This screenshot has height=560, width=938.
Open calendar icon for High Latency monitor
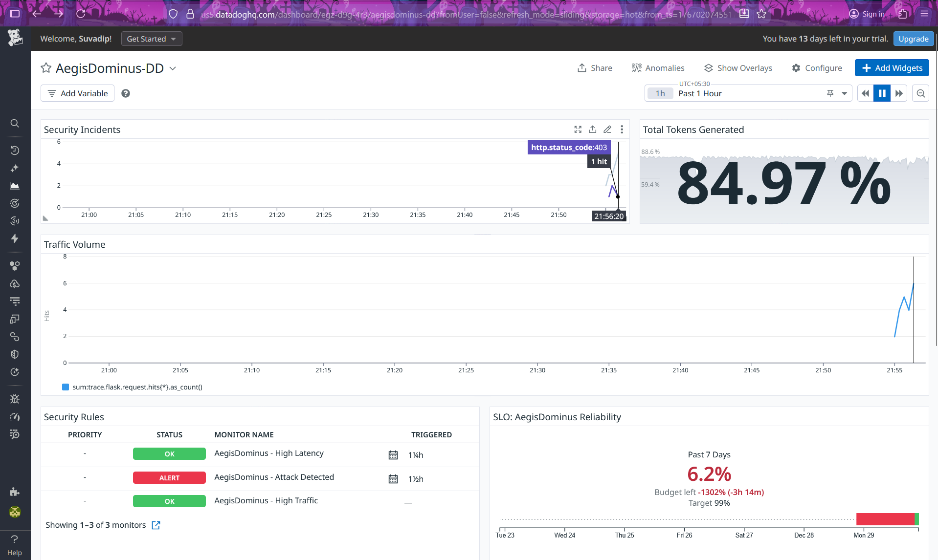393,455
